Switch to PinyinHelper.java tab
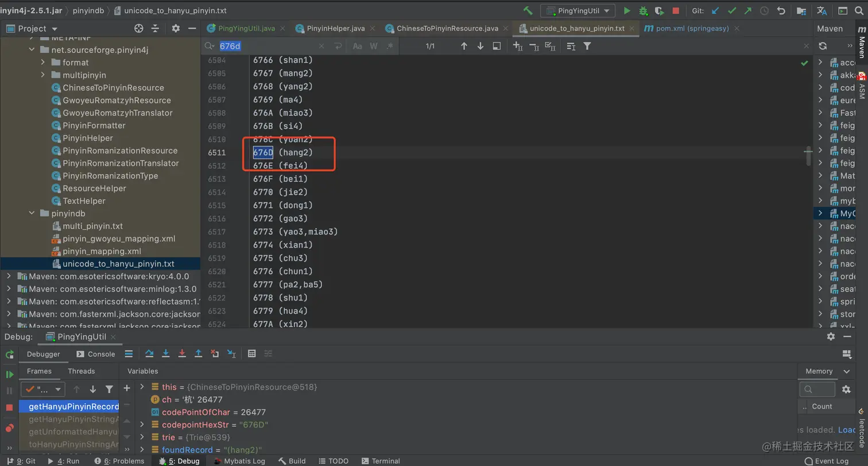Image resolution: width=868 pixels, height=466 pixels. tap(336, 28)
